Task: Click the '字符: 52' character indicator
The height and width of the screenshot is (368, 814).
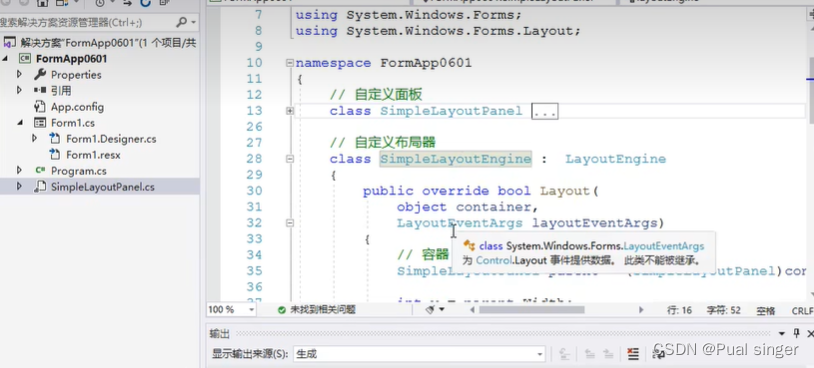Action: point(724,310)
